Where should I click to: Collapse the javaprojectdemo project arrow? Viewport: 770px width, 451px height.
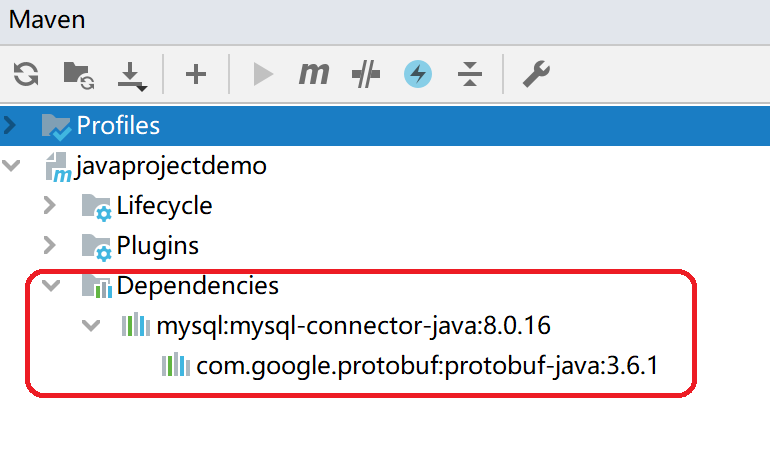point(11,166)
